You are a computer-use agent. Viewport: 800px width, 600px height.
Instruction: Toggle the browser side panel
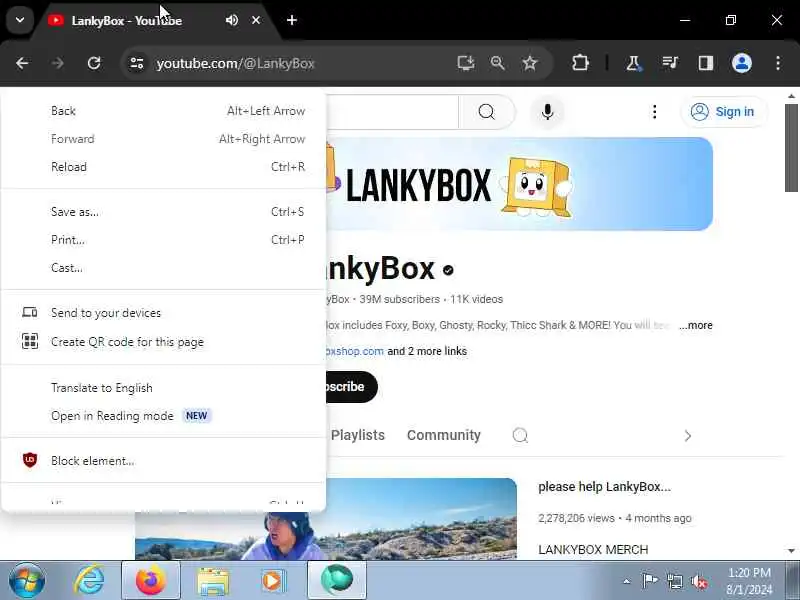(706, 63)
